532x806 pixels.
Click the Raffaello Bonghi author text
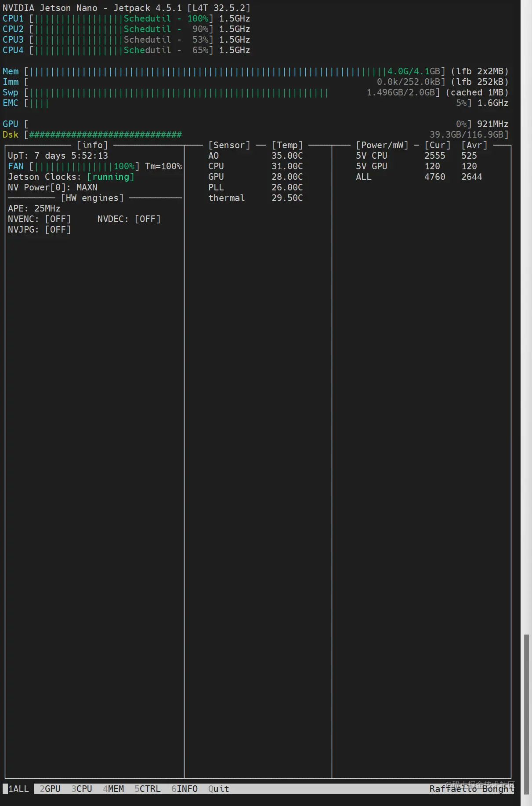(x=471, y=788)
